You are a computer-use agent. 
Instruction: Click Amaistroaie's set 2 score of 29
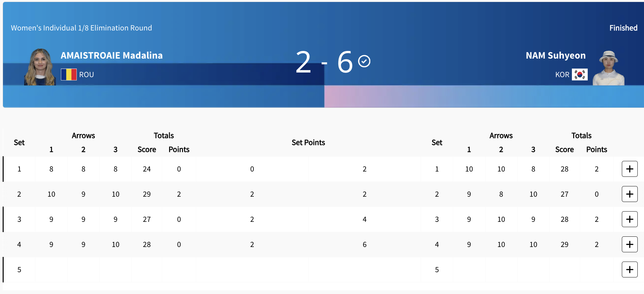coord(147,194)
